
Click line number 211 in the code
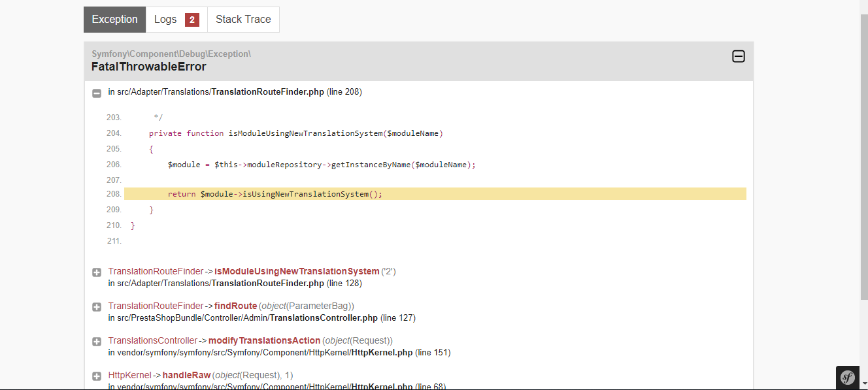coord(114,241)
